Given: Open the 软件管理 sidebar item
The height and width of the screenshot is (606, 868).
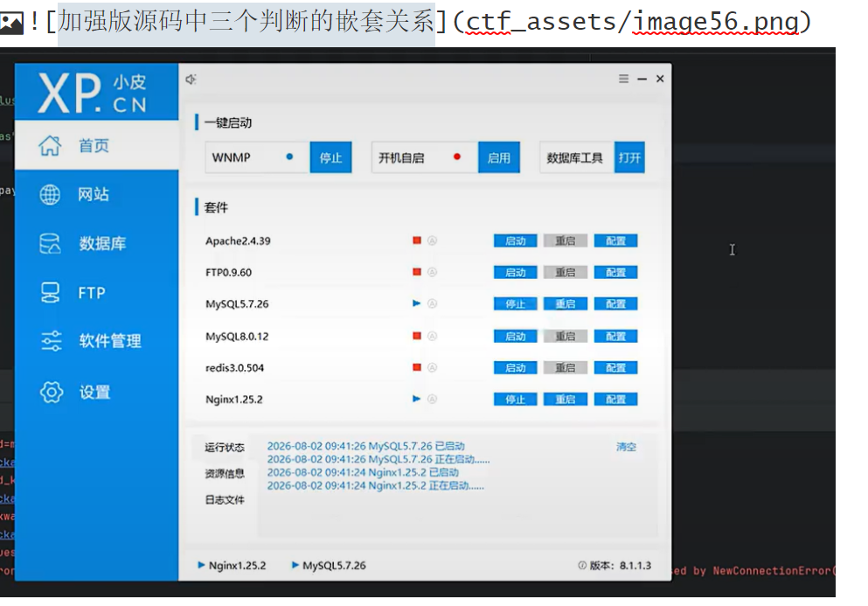Looking at the screenshot, I should [96, 341].
